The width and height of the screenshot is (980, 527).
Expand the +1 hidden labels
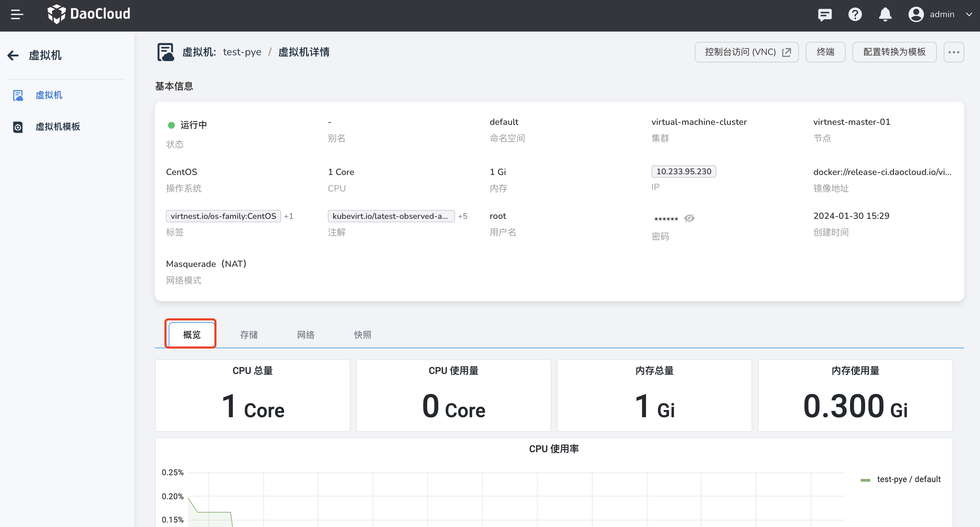pos(289,216)
